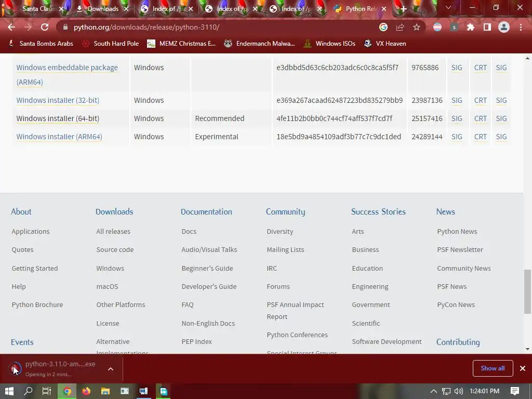Open the Downloads footer heading
The image size is (532, 399).
click(114, 212)
